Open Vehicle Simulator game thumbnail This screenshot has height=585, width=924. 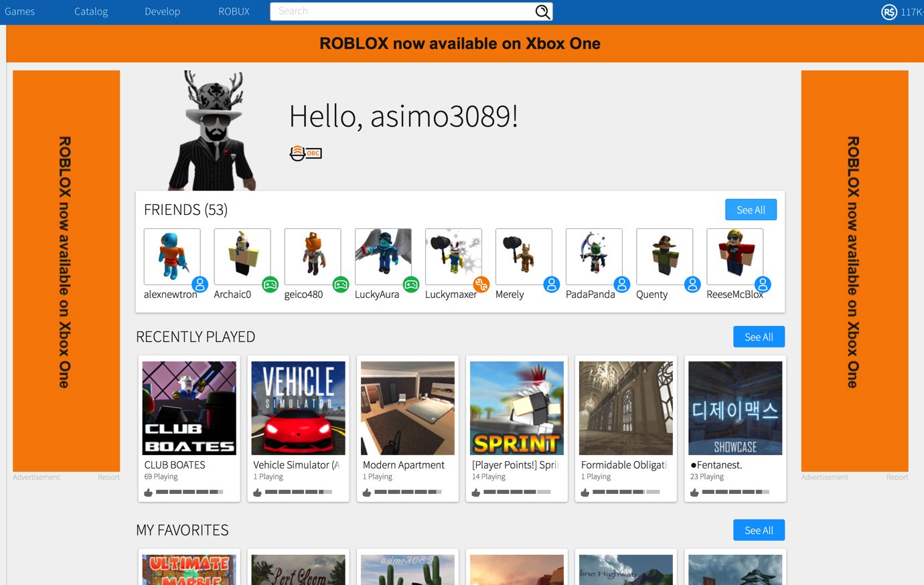298,408
